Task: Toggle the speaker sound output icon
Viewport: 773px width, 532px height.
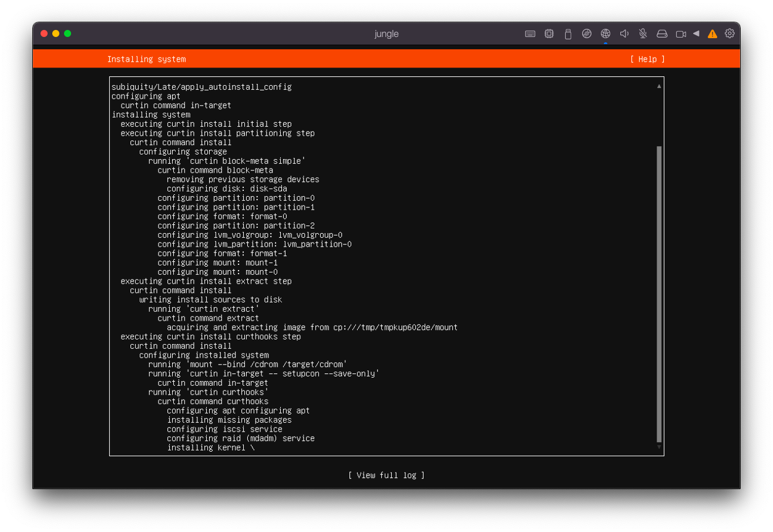Action: [624, 34]
